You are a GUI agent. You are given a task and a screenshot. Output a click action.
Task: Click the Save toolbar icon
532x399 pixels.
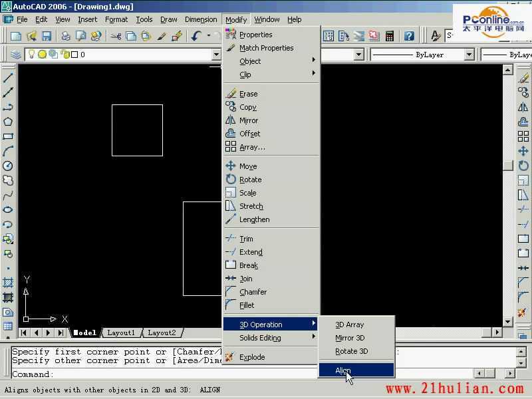pos(47,36)
